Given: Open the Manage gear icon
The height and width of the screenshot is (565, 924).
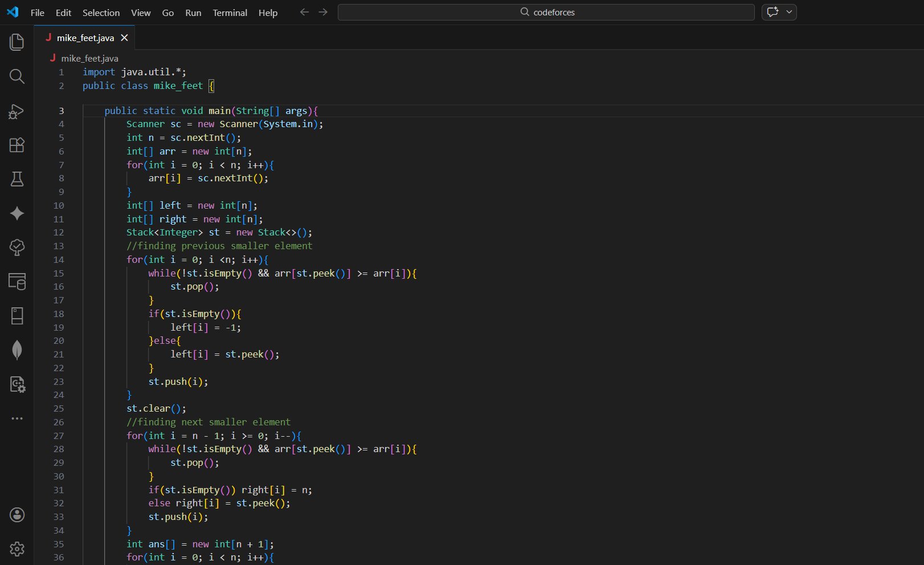Looking at the screenshot, I should (x=17, y=549).
